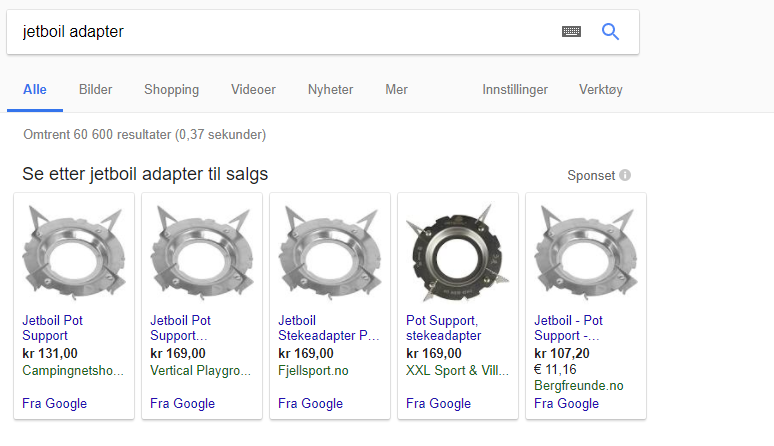Viewport: 774px width, 446px height.
Task: Click the black XXL Sport pot support image
Action: (x=457, y=251)
